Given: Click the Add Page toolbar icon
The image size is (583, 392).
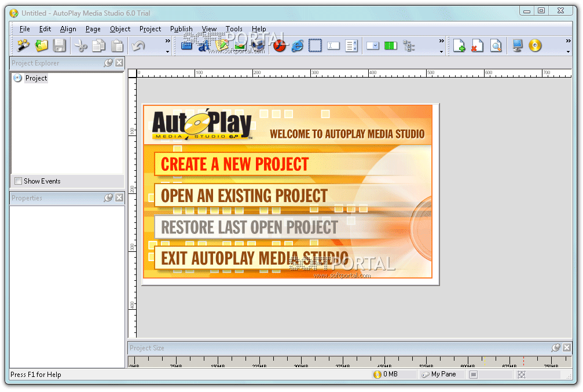Looking at the screenshot, I should click(x=459, y=46).
